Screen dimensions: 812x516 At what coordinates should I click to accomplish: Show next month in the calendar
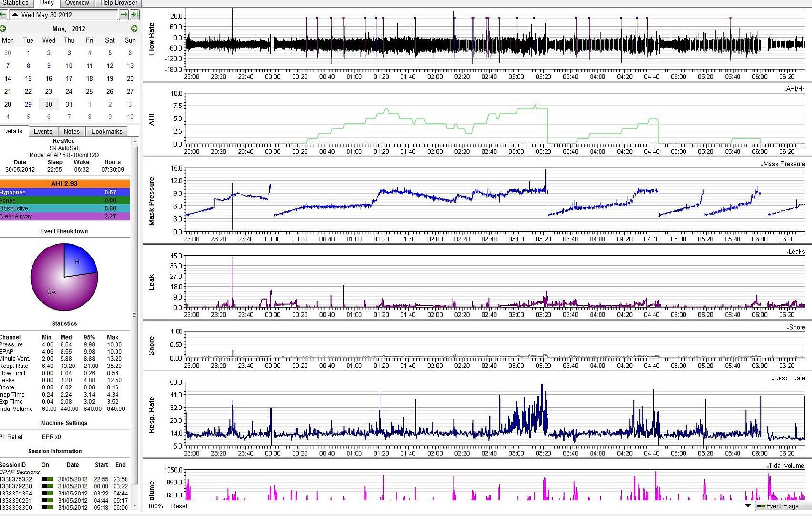pyautogui.click(x=135, y=29)
